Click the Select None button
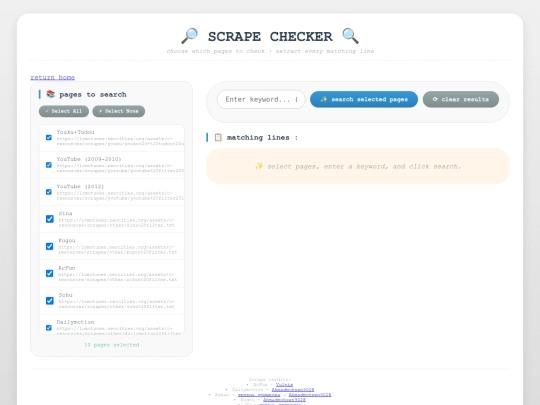This screenshot has width=540, height=405. pyautogui.click(x=119, y=111)
